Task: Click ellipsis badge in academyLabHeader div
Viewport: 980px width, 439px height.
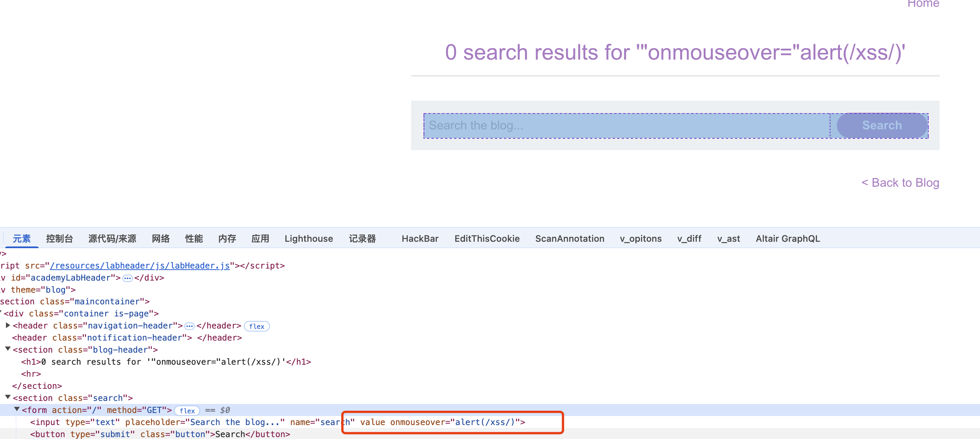Action: pos(128,278)
